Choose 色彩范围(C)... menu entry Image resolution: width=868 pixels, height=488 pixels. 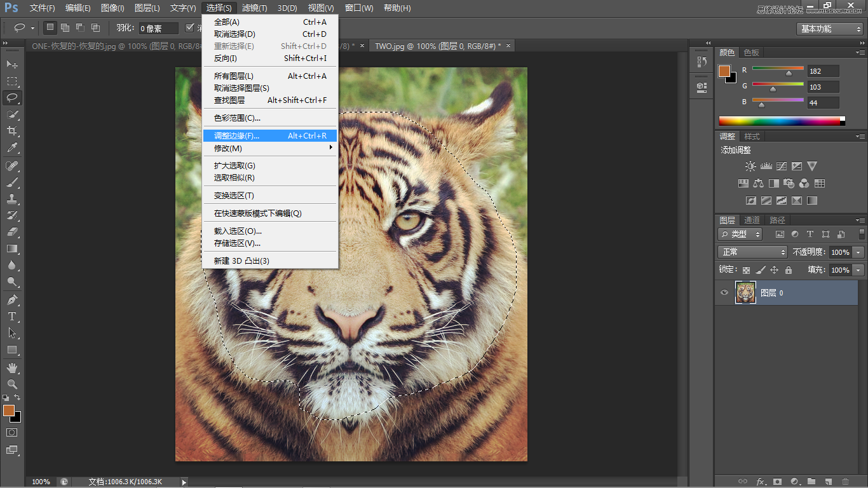coord(270,118)
